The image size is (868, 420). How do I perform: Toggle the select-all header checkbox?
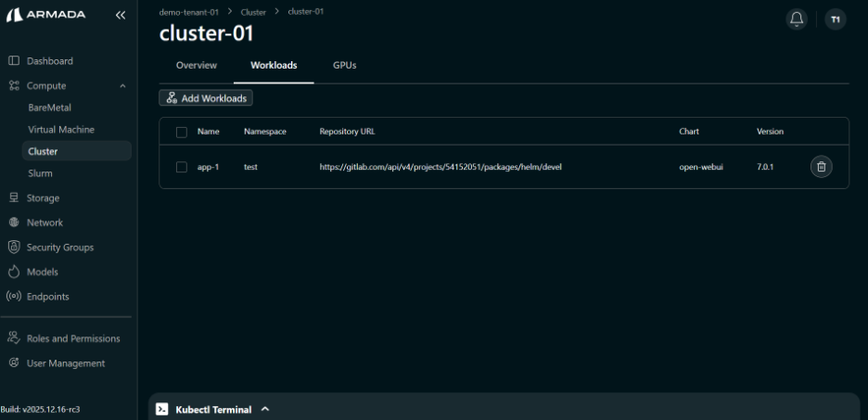[182, 132]
